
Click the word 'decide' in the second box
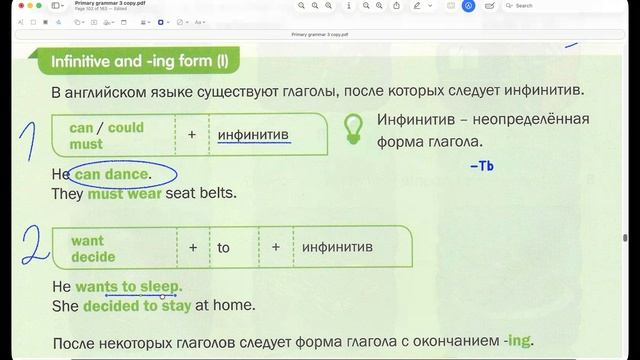(93, 257)
